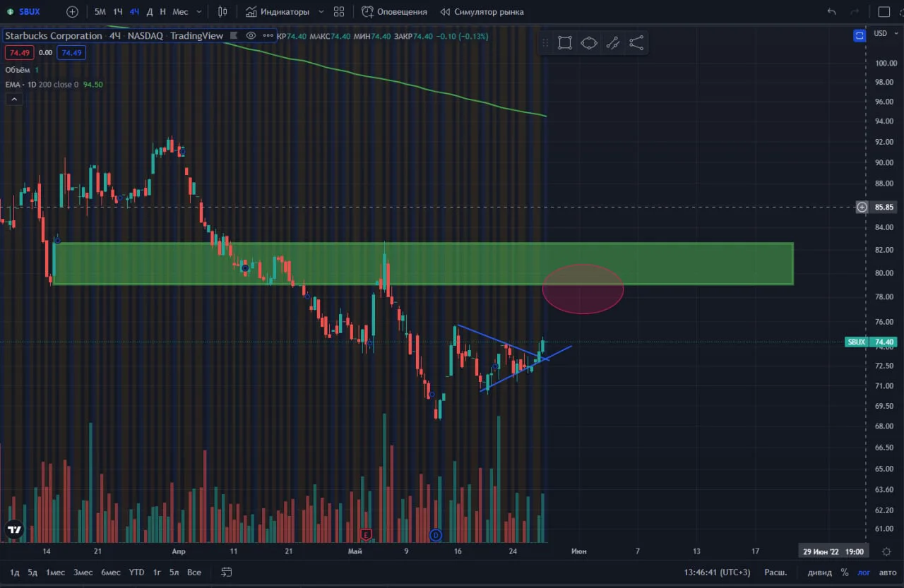The width and height of the screenshot is (904, 588).
Task: Click the flag icon beside TradingView title
Action: [x=233, y=35]
